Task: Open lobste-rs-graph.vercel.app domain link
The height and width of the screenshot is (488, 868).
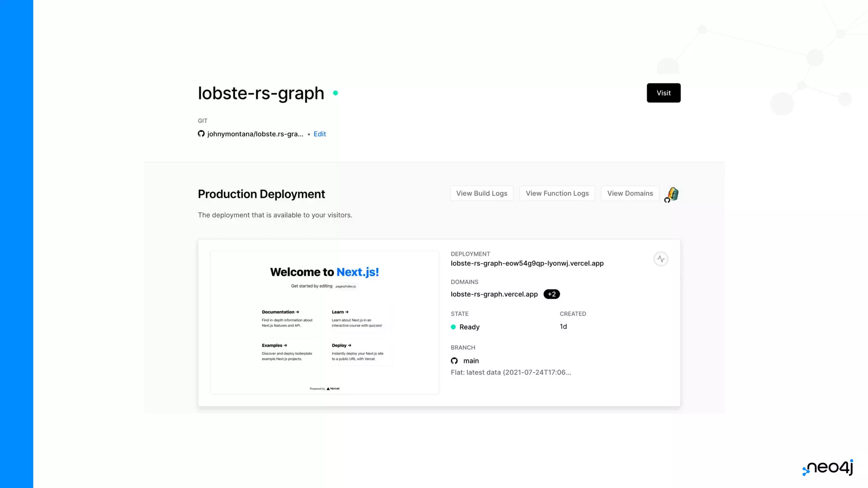Action: pyautogui.click(x=494, y=294)
